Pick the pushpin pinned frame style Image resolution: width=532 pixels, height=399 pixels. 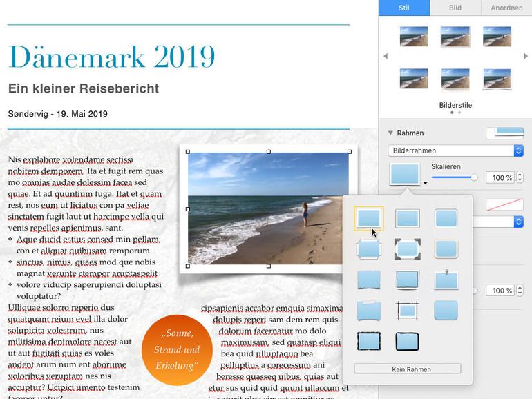pos(446,280)
